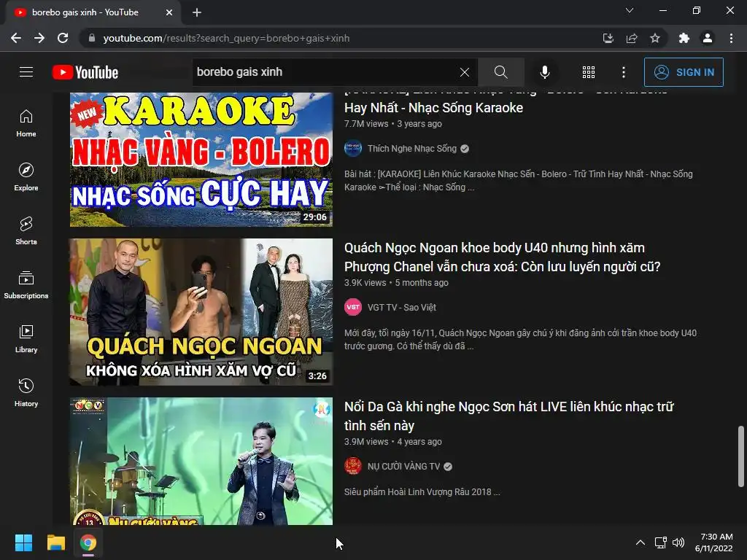This screenshot has height=560, width=747.
Task: Expand the system tray hidden icons chevron
Action: [x=640, y=542]
